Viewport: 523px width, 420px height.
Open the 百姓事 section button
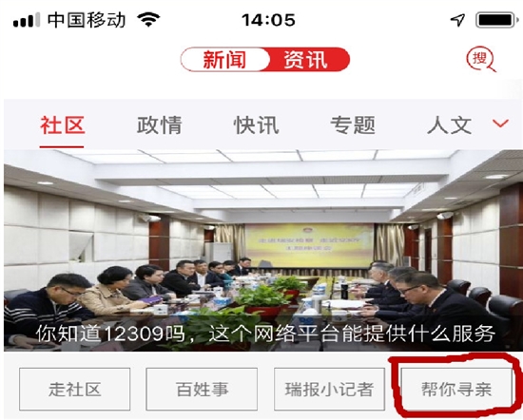point(202,389)
